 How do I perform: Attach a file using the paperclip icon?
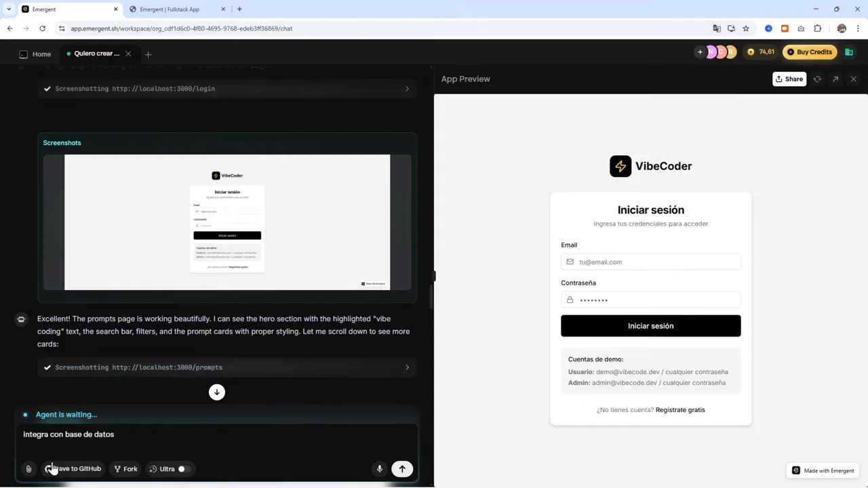pyautogui.click(x=28, y=468)
